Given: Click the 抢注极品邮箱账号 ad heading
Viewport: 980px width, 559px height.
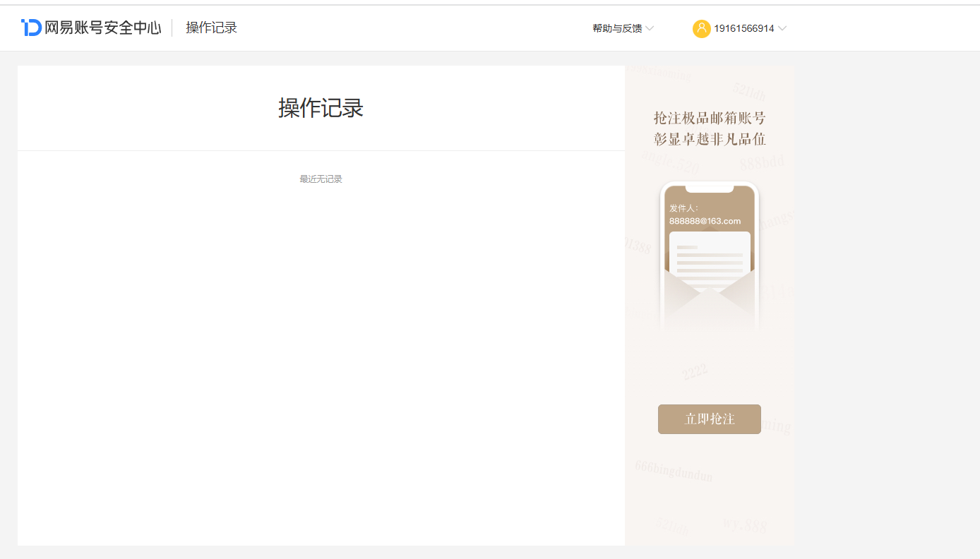Looking at the screenshot, I should point(710,118).
